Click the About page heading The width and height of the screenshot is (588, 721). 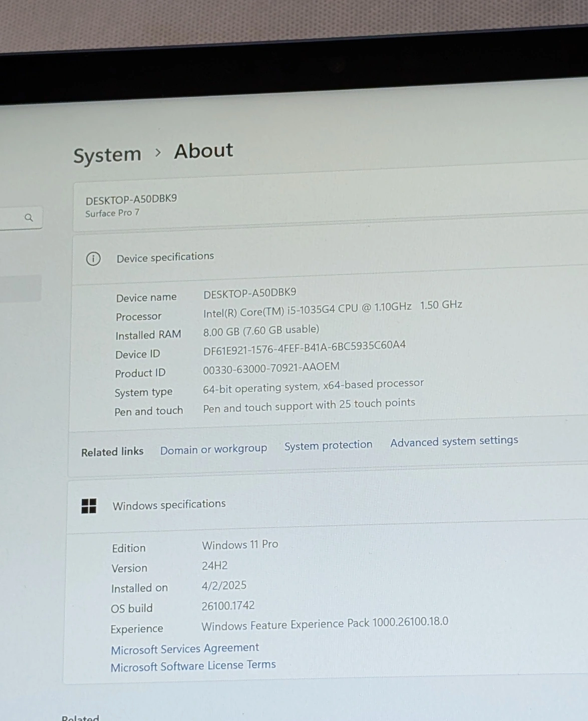point(204,151)
